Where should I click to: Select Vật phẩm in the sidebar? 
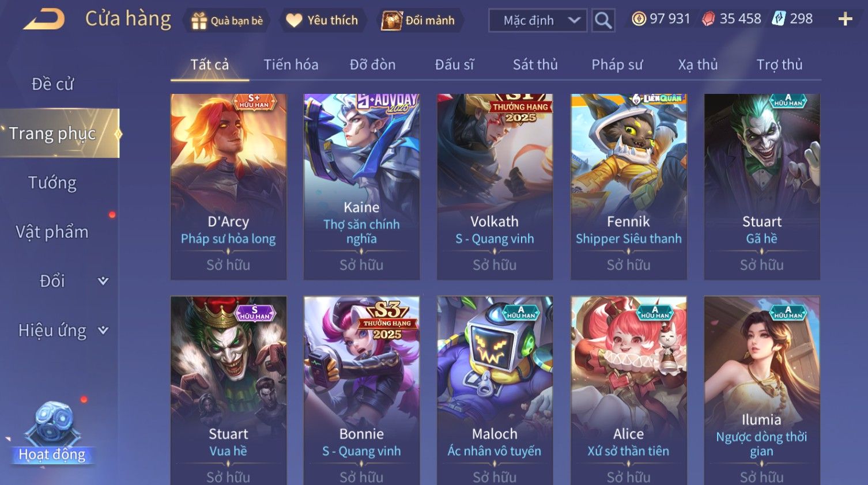[52, 232]
